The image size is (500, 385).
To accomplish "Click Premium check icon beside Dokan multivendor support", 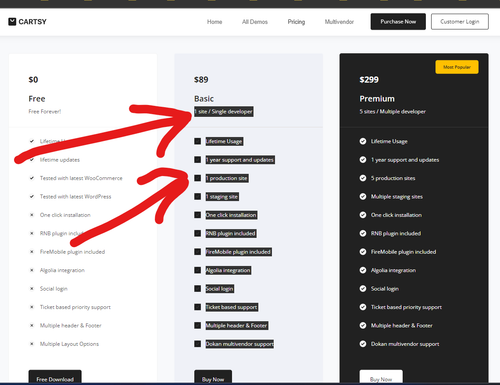I will click(x=363, y=344).
